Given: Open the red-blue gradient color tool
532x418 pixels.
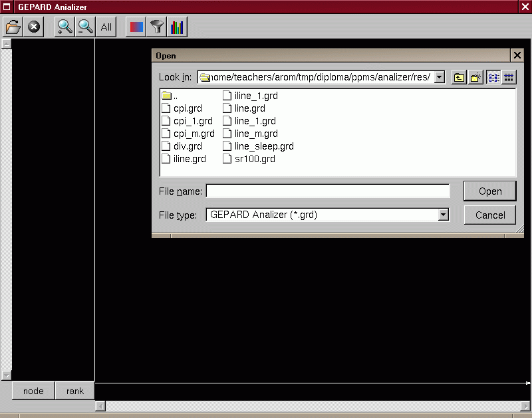Looking at the screenshot, I should (136, 27).
